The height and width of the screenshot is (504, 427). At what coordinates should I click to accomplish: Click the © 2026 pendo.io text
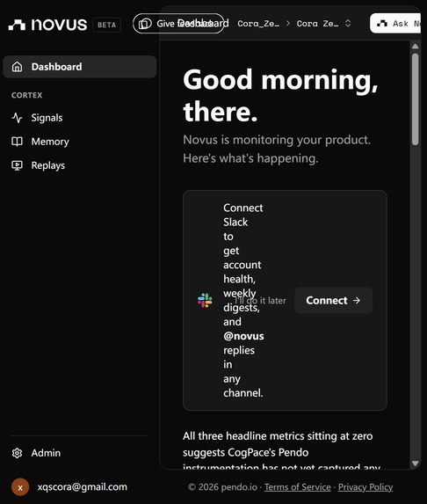pyautogui.click(x=222, y=487)
